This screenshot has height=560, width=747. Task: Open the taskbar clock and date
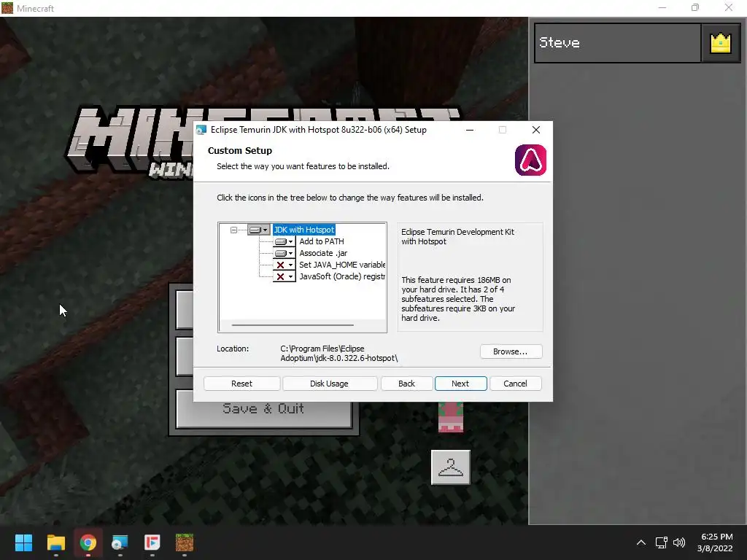click(x=716, y=542)
